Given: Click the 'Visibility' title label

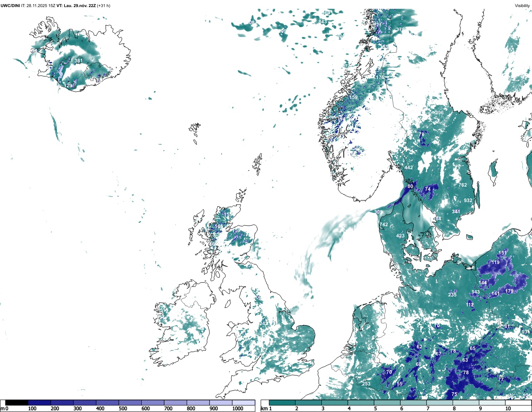Looking at the screenshot, I should tap(522, 5).
